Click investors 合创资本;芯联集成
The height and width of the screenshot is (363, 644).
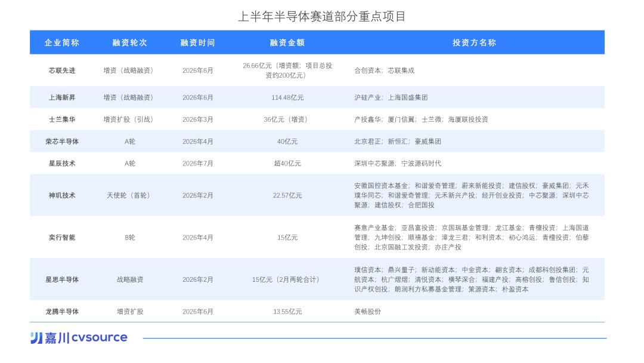pyautogui.click(x=385, y=70)
